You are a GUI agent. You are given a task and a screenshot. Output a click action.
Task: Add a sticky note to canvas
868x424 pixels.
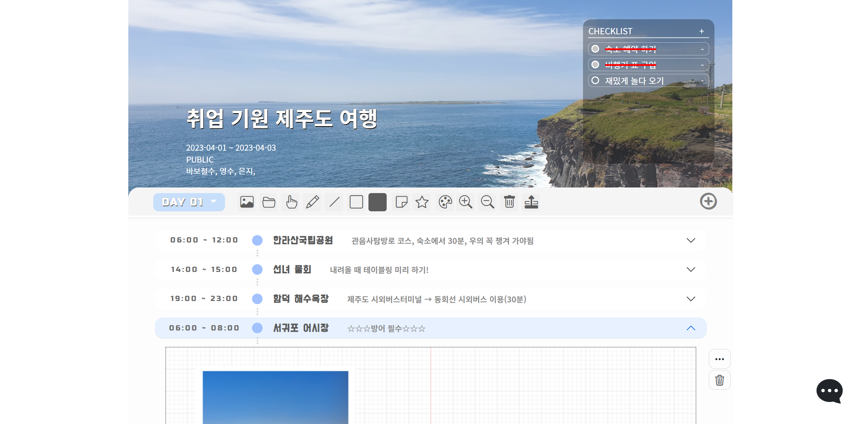401,202
